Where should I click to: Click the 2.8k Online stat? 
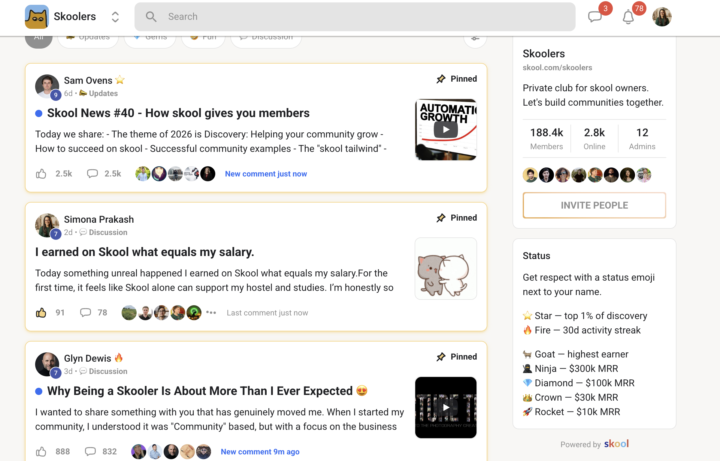pyautogui.click(x=594, y=139)
